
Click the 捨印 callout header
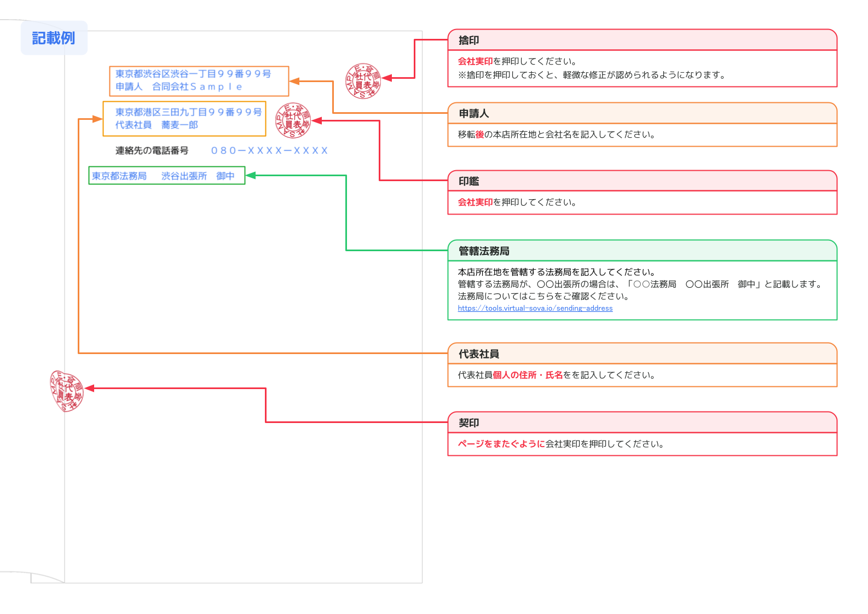(x=643, y=40)
